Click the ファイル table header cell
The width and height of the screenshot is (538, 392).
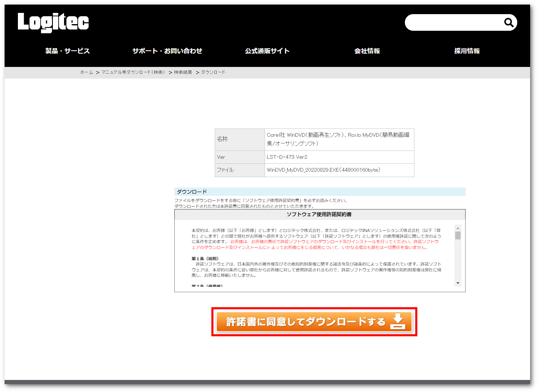point(240,170)
